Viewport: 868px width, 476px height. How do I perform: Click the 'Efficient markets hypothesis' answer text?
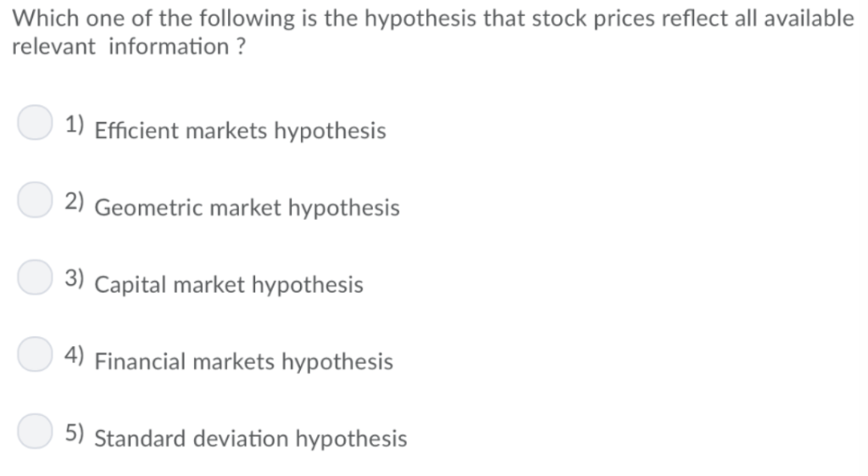point(240,131)
